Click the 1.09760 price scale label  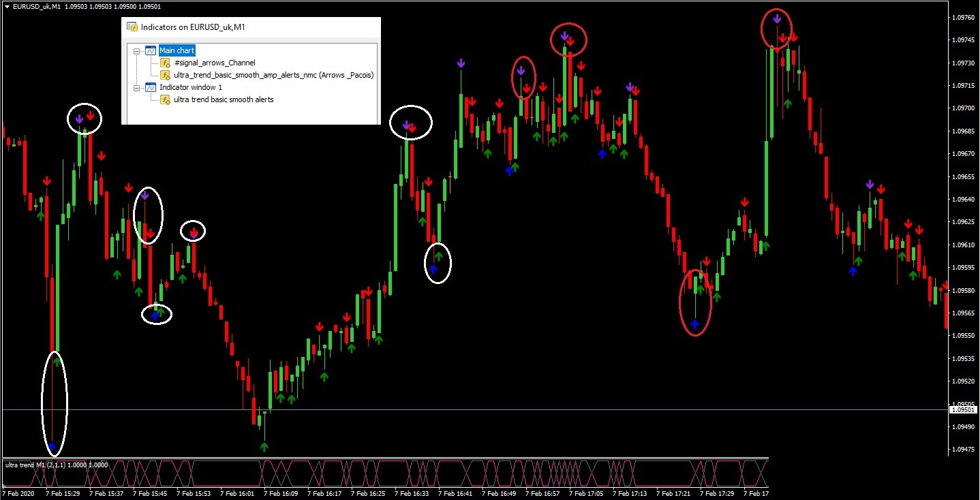pyautogui.click(x=964, y=17)
